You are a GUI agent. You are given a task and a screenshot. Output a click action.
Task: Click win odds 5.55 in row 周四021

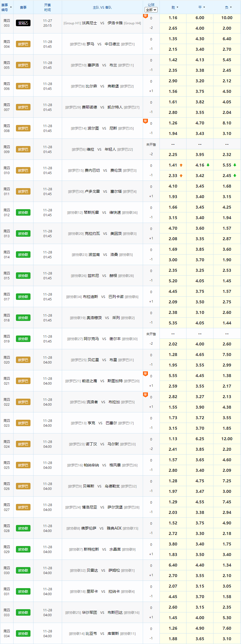tap(173, 376)
